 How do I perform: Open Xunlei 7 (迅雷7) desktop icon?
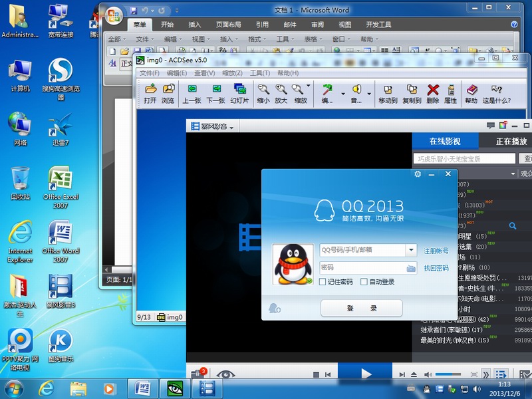[61, 130]
